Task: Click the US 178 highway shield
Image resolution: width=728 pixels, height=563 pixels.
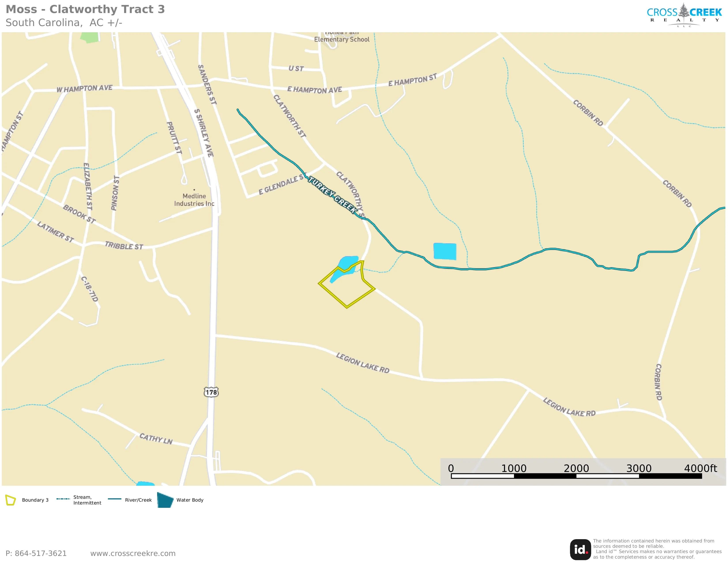Action: coord(211,392)
